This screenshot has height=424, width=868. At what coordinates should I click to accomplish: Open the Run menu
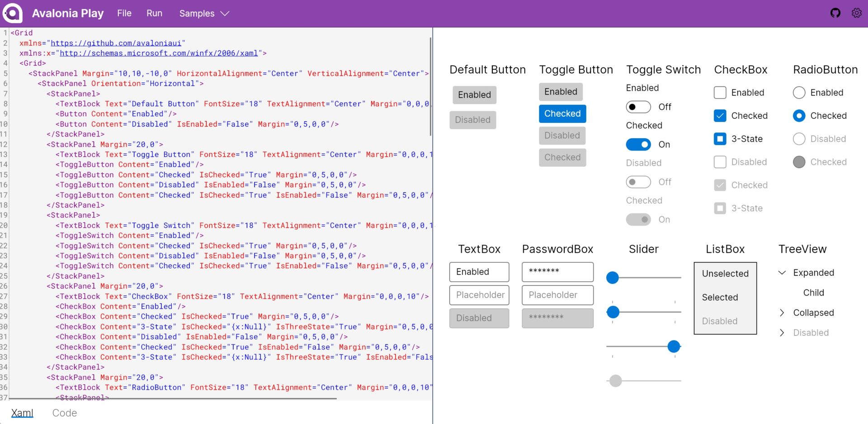[x=154, y=13]
